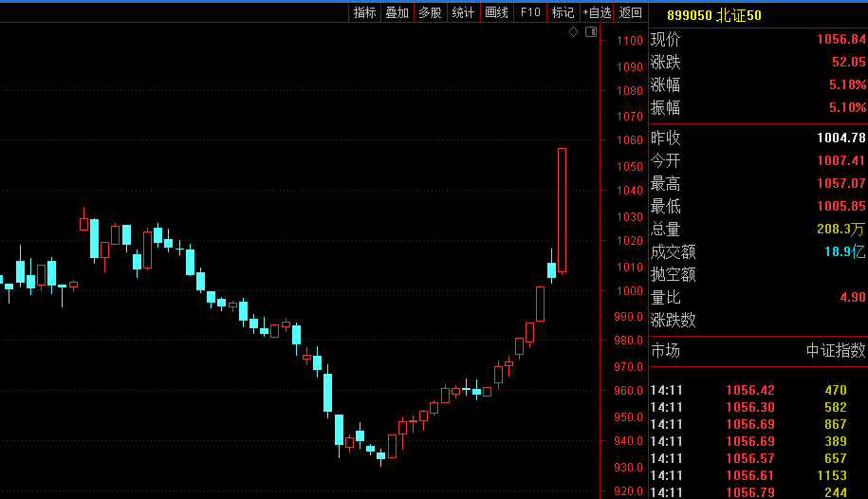The image size is (868, 499).
Task: Open the 多股 multi-stock view
Action: pos(430,12)
